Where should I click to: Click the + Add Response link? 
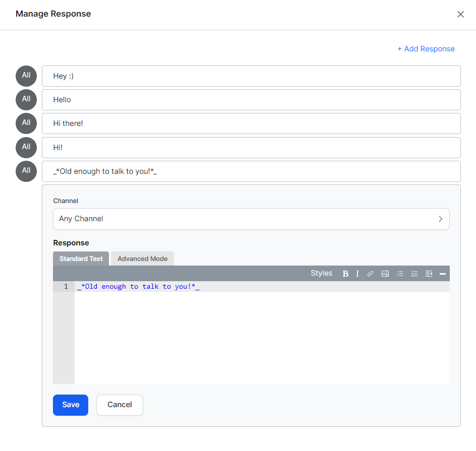click(426, 49)
